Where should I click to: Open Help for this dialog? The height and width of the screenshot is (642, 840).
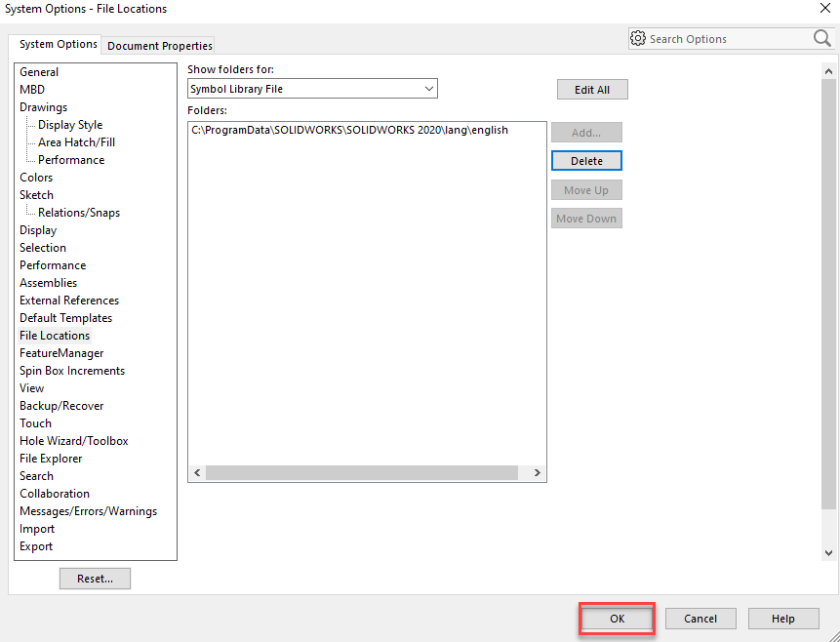(782, 619)
